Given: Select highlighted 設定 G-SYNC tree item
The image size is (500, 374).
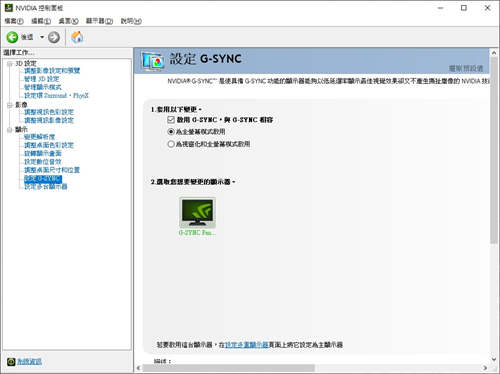Looking at the screenshot, I should click(43, 179).
